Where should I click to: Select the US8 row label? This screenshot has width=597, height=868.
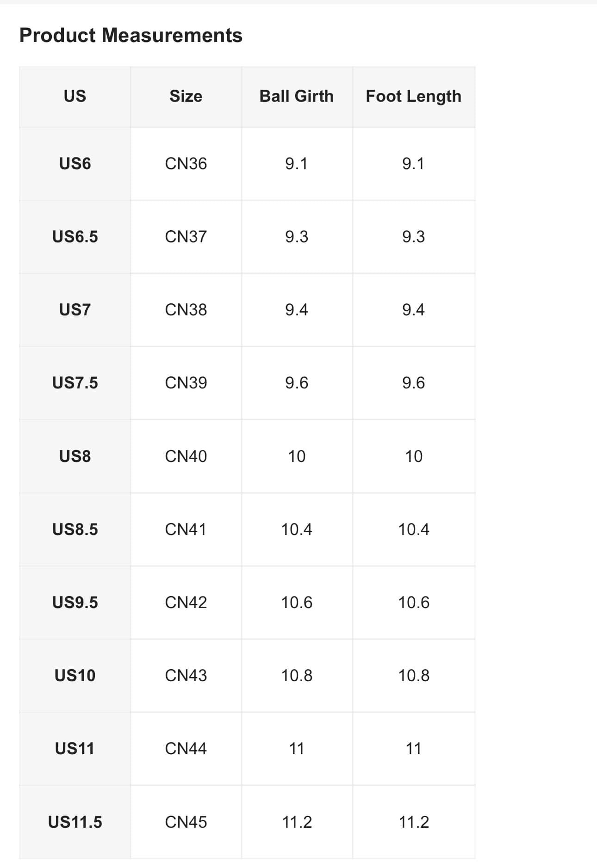tap(75, 456)
